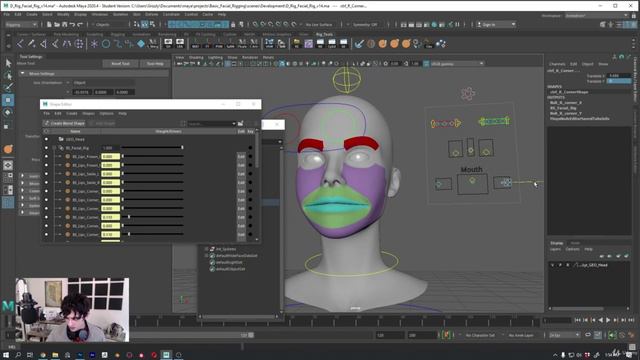
Task: Switch to the Rig_Tools shelf tab
Action: pos(324,34)
